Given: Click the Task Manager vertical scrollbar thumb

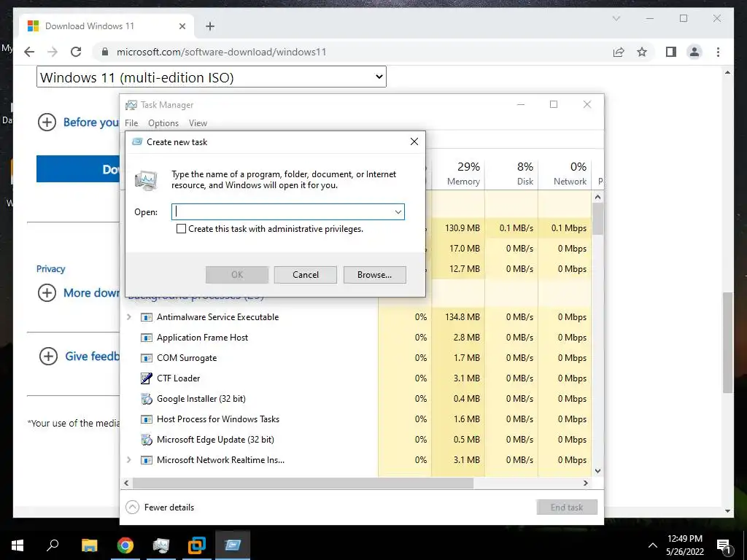Looking at the screenshot, I should point(598,219).
